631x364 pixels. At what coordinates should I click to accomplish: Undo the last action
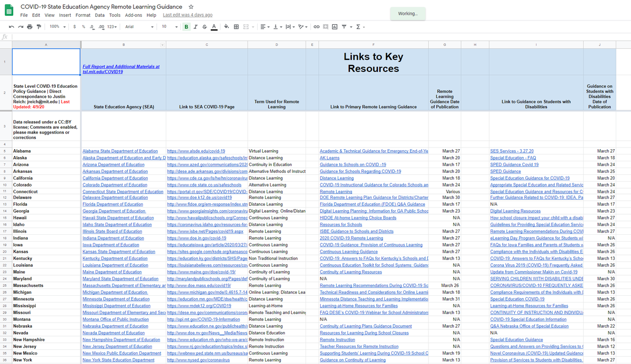click(12, 27)
